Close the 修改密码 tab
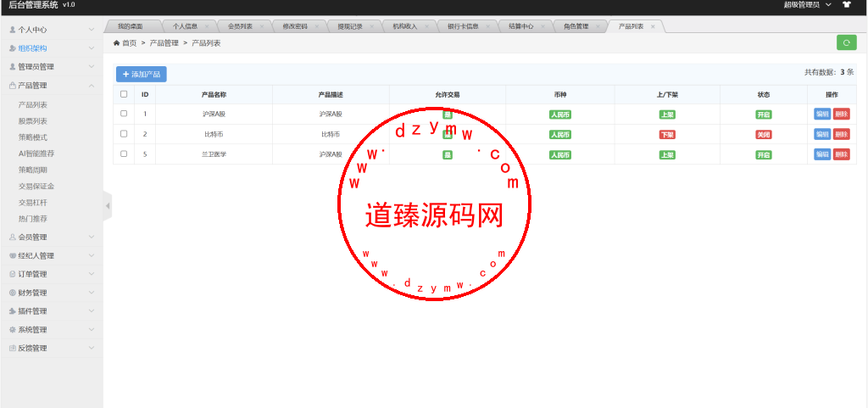Viewport: 868px width, 408px height. (x=316, y=26)
